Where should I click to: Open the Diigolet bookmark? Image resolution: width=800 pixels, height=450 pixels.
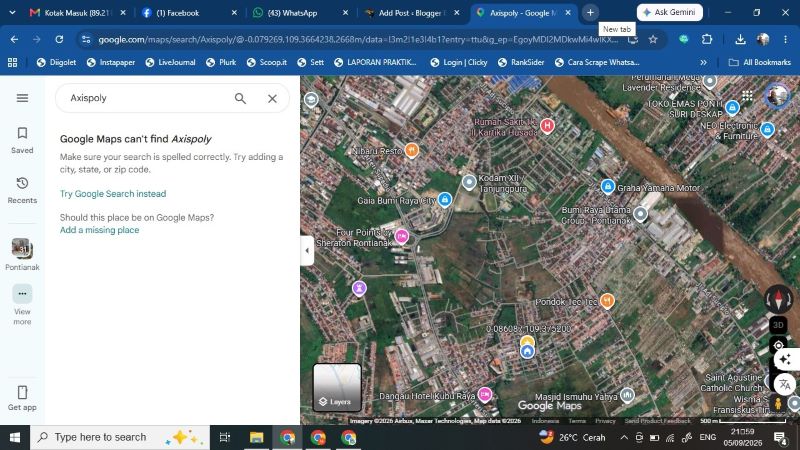pyautogui.click(x=57, y=62)
